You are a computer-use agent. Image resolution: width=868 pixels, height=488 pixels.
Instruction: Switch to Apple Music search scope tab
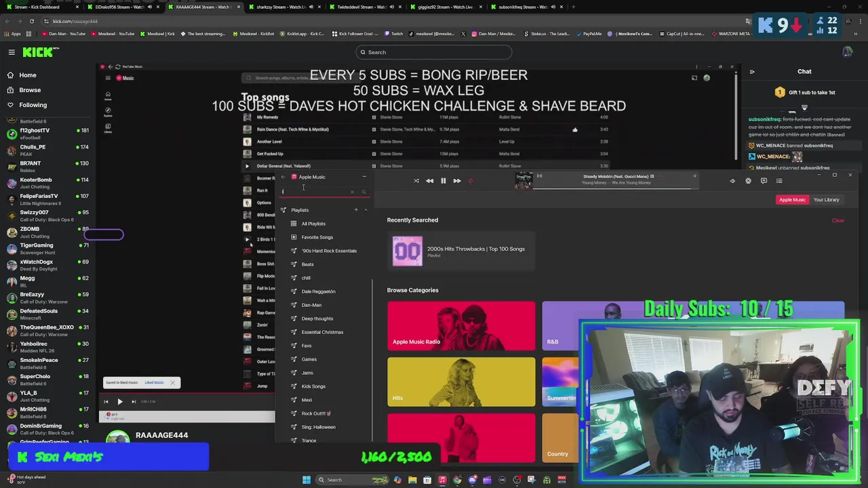tap(792, 200)
